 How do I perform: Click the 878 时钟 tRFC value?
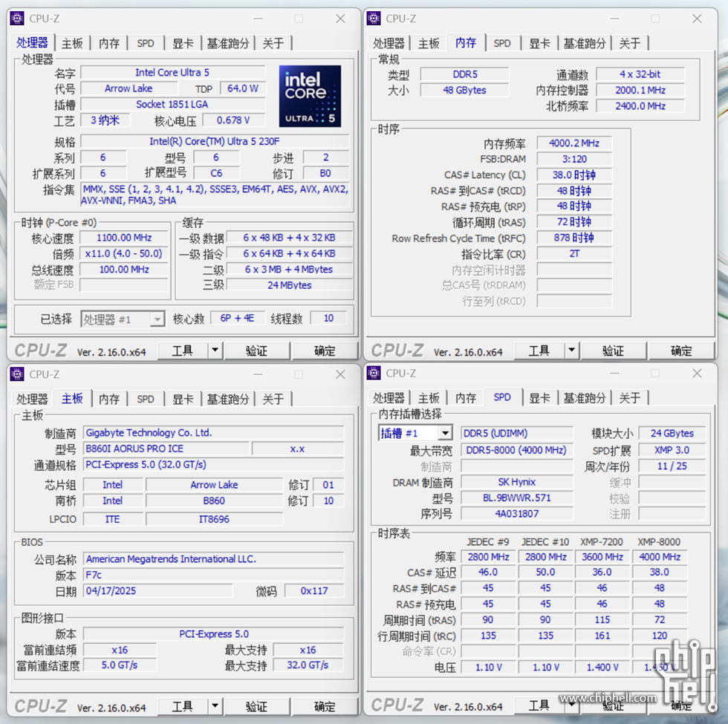tap(574, 238)
